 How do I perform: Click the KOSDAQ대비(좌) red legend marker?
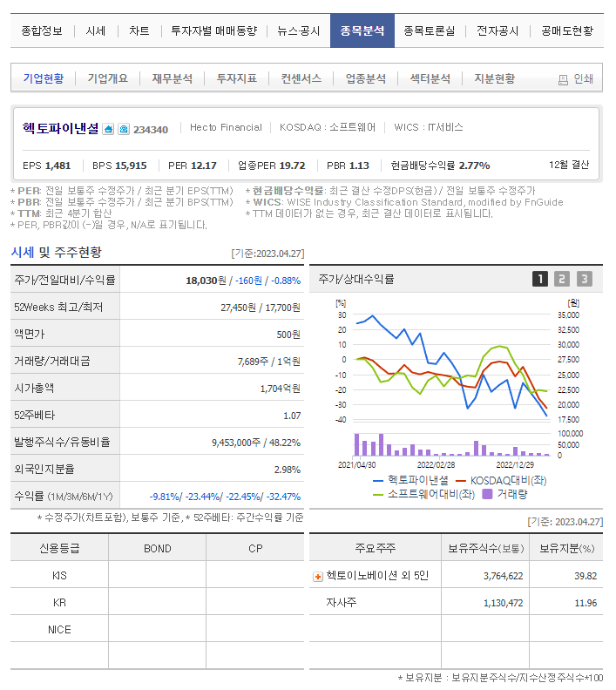461,481
